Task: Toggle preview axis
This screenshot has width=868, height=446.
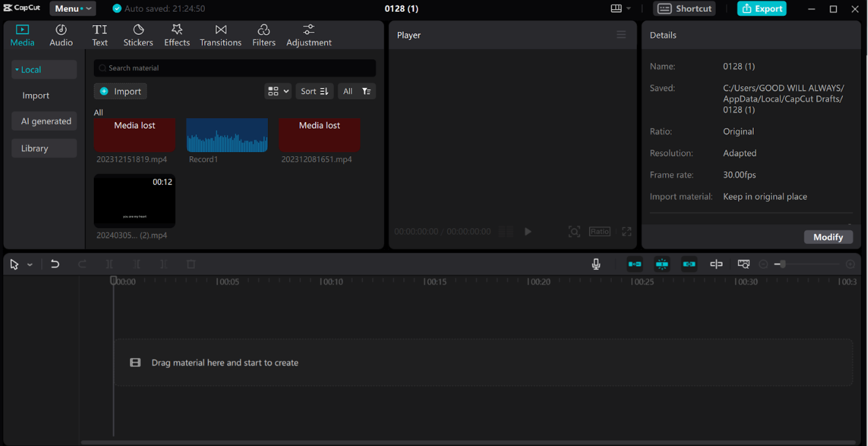Action: [716, 264]
